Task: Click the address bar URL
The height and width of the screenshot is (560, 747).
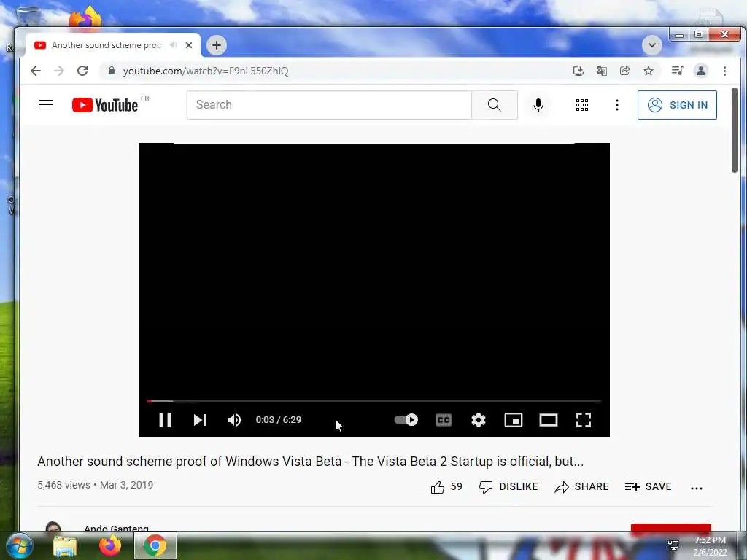Action: 206,71
